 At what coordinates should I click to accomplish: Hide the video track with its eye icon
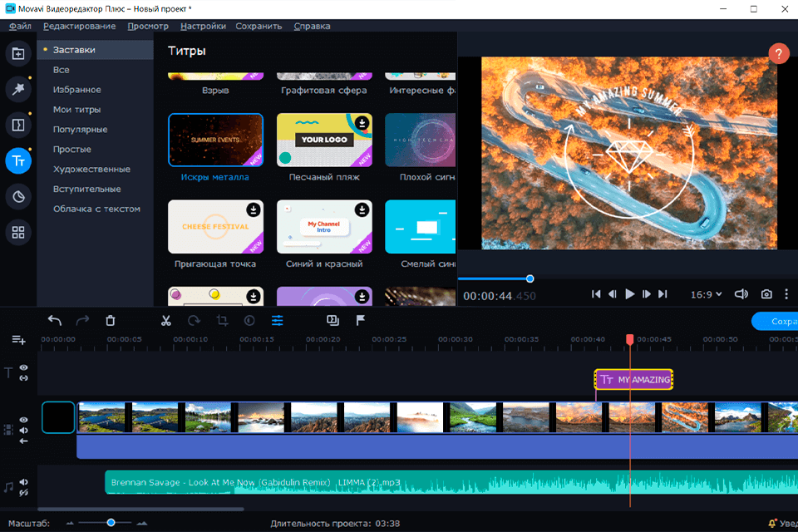pyautogui.click(x=24, y=420)
